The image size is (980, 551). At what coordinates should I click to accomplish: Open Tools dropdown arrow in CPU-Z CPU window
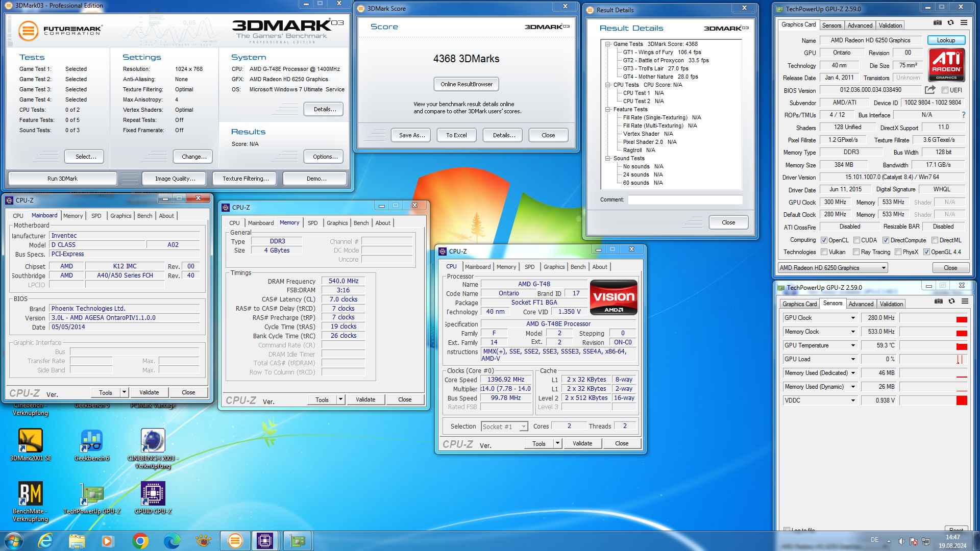pos(557,443)
